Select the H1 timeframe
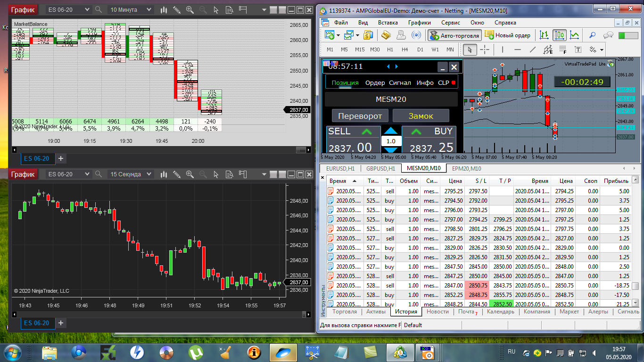 [x=390, y=49]
